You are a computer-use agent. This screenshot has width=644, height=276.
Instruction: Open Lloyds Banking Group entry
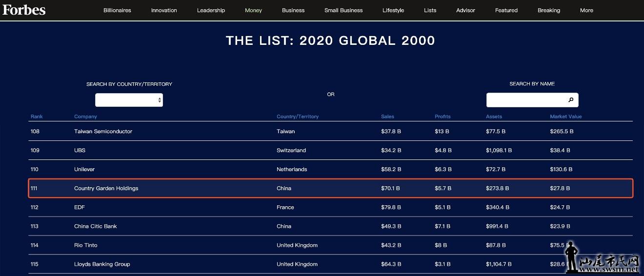102,264
